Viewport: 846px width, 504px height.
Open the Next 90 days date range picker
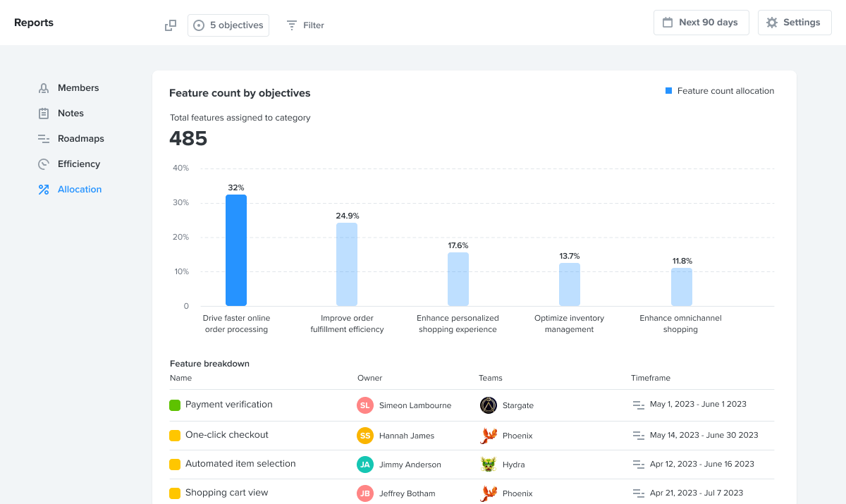tap(701, 22)
